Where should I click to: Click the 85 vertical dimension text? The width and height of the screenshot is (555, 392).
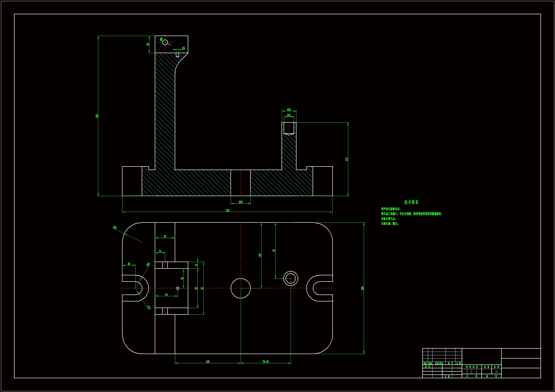[x=274, y=250]
